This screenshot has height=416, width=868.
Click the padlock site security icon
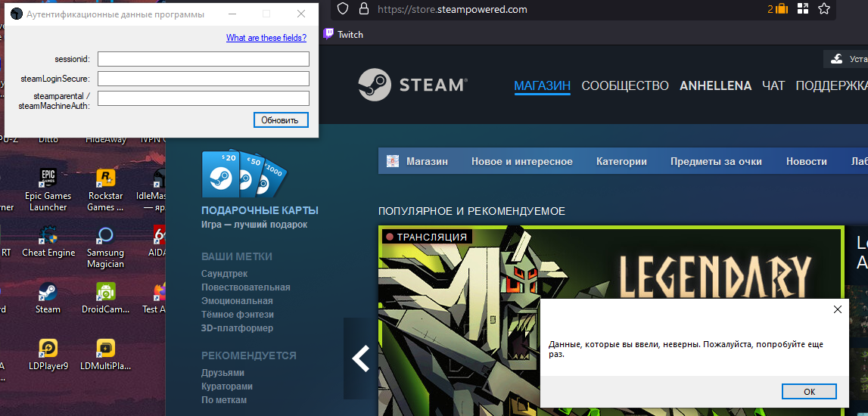pyautogui.click(x=364, y=9)
